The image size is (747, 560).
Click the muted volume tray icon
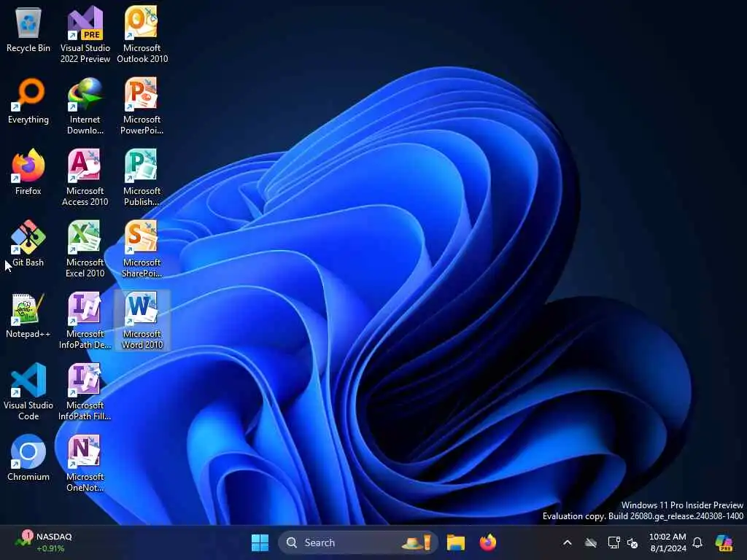click(x=632, y=542)
